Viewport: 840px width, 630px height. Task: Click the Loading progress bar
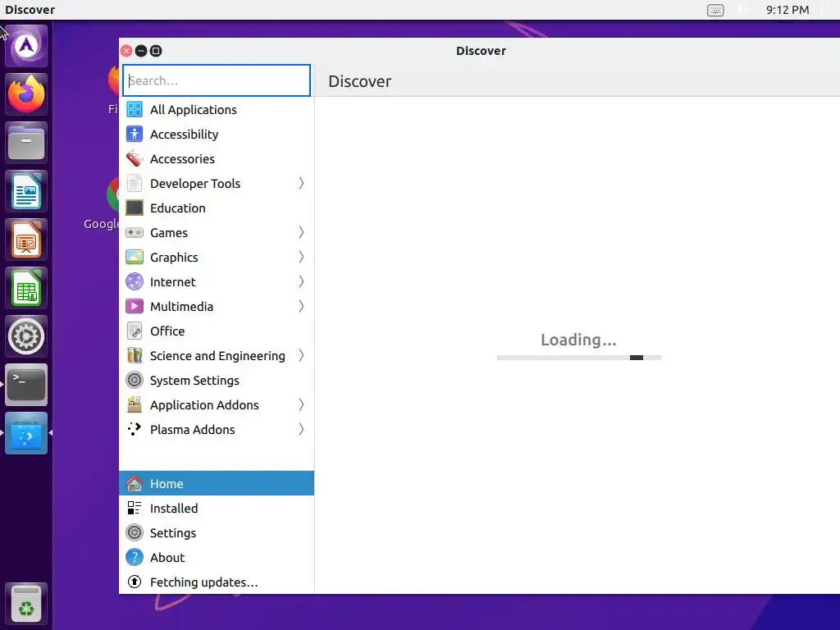pyautogui.click(x=578, y=358)
